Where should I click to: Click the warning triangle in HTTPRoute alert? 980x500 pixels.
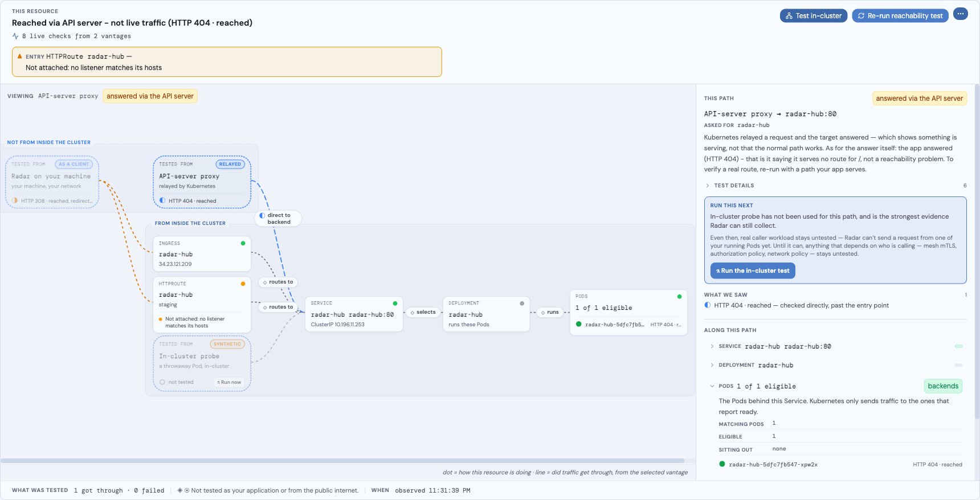19,56
